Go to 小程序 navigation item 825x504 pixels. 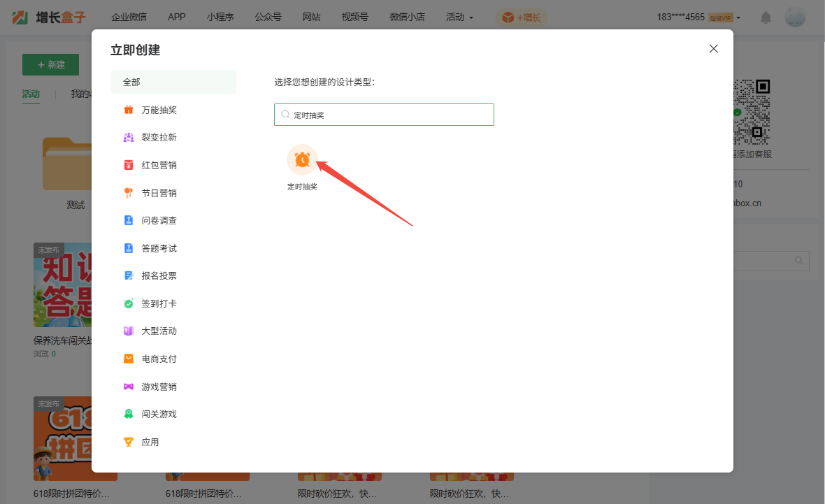(220, 17)
